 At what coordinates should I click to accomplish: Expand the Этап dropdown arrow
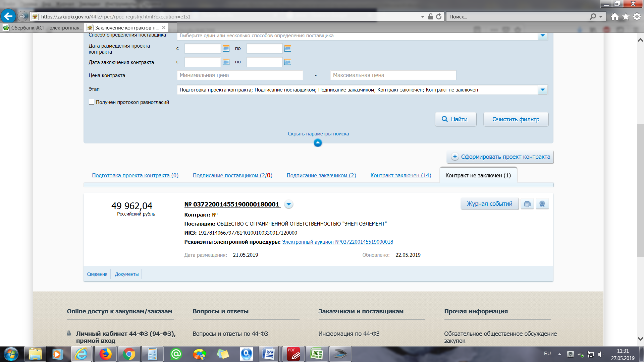coord(542,90)
